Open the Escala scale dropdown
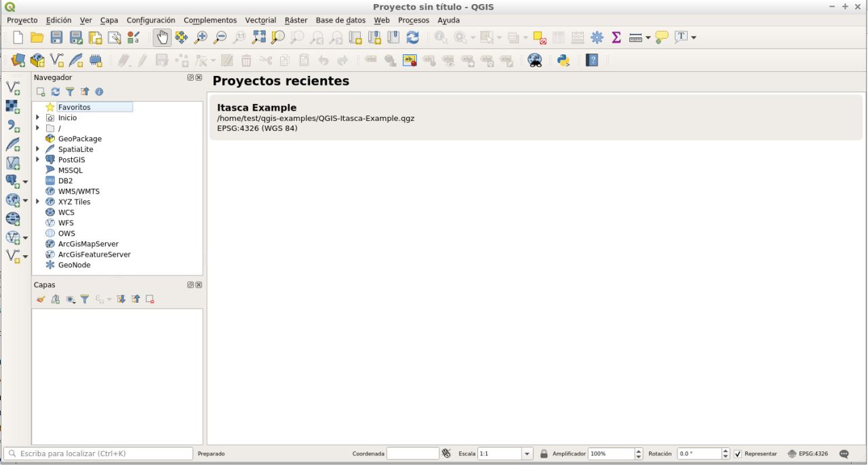 (527, 453)
